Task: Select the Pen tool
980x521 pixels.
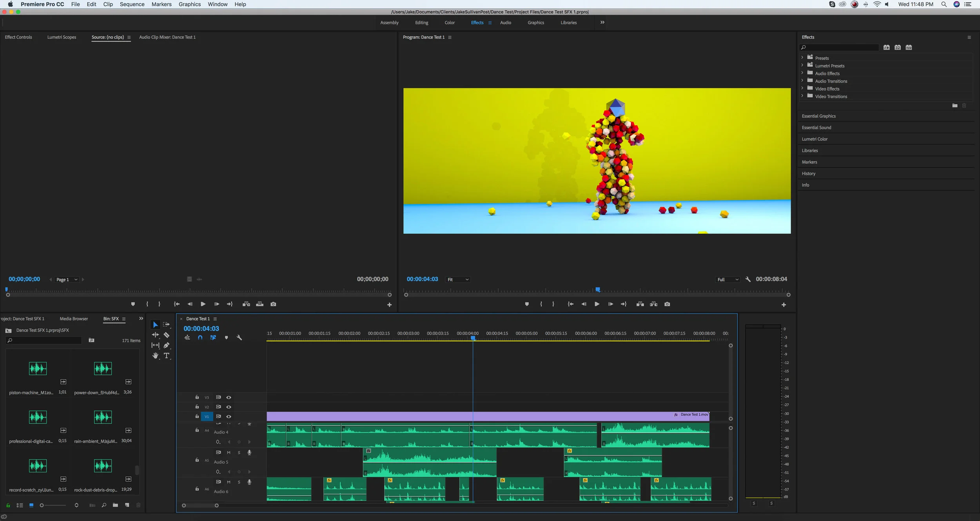Action: point(167,345)
